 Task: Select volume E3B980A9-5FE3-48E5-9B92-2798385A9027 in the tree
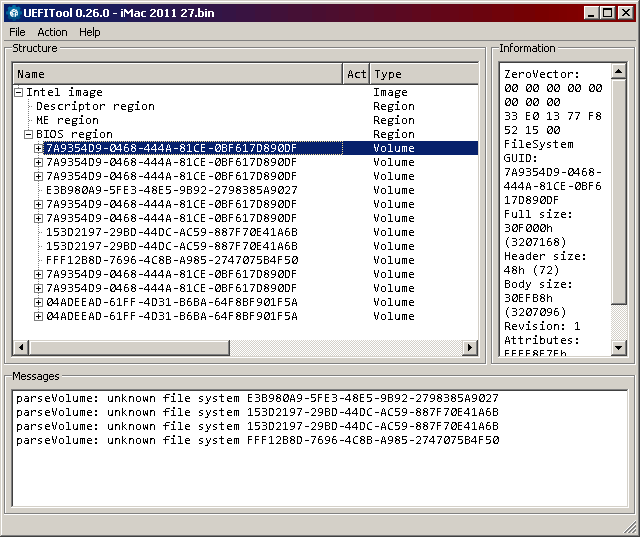point(172,190)
